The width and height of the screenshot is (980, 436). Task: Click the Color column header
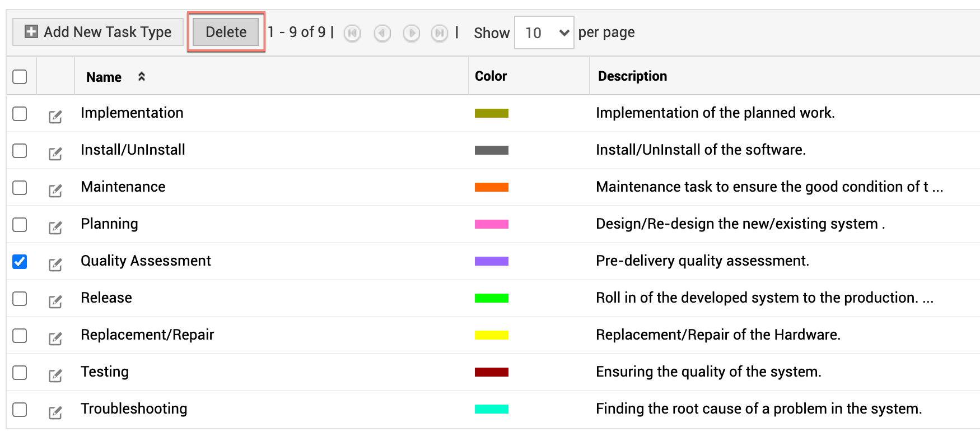pos(491,76)
